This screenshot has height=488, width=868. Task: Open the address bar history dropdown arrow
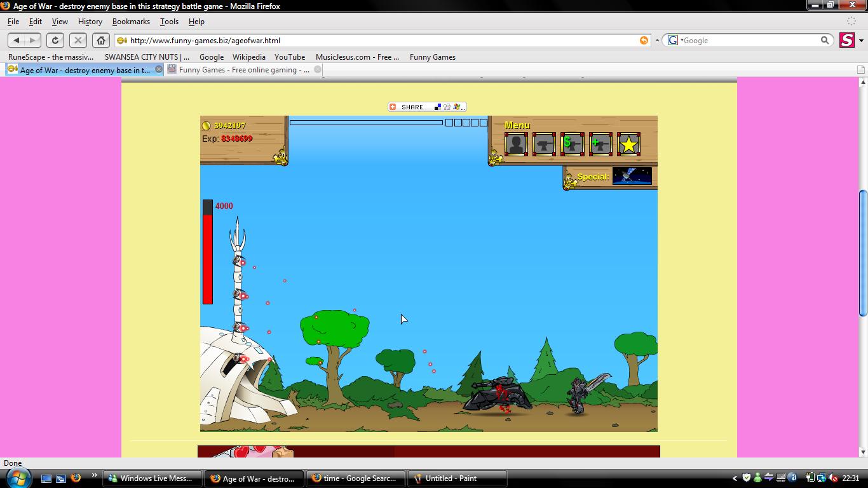click(657, 40)
